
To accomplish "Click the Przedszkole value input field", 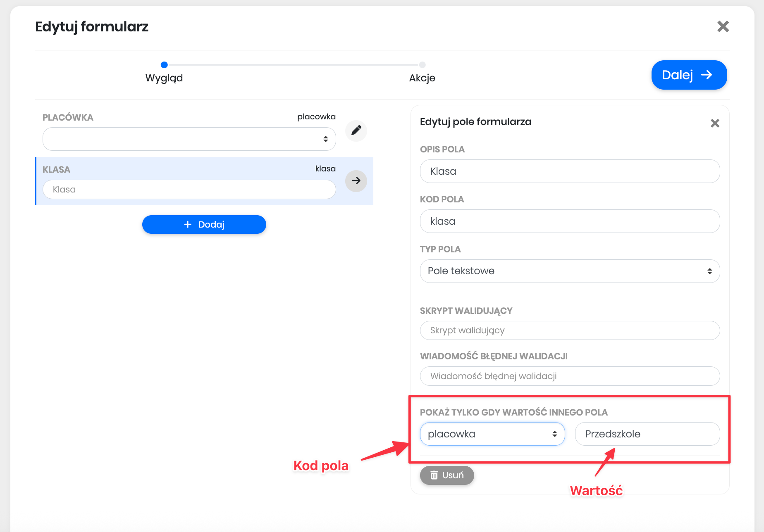I will (x=647, y=434).
